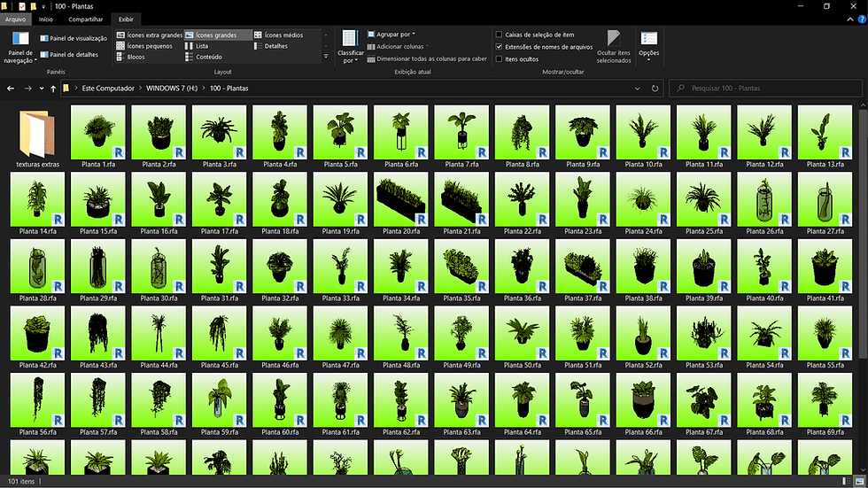The width and height of the screenshot is (868, 488).
Task: Open recent locations dropdown arrow
Action: (42, 89)
